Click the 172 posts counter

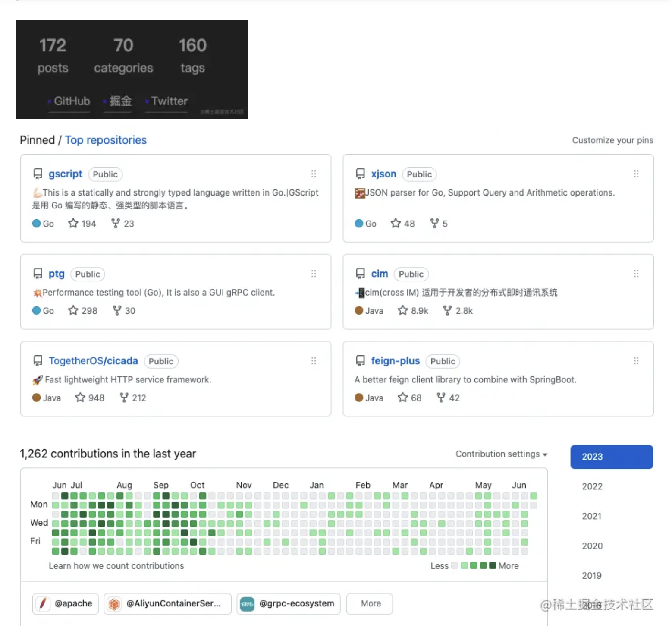[53, 56]
